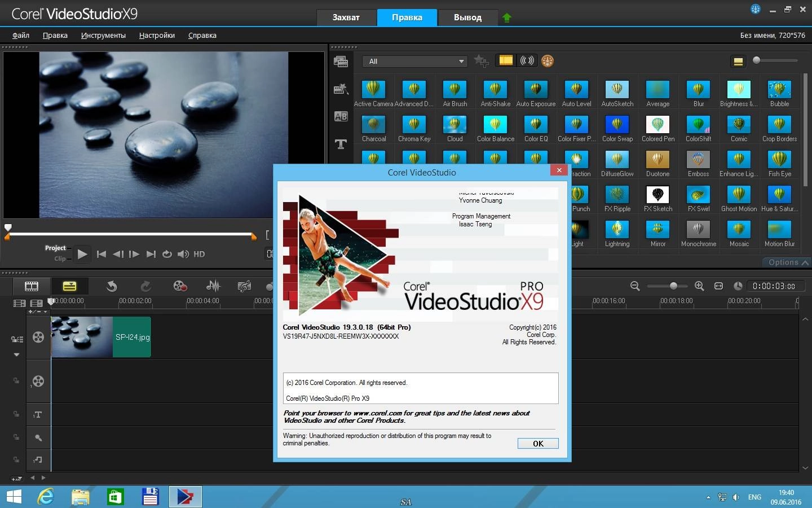Click the Overlay track button
The width and height of the screenshot is (812, 508).
[x=38, y=381]
